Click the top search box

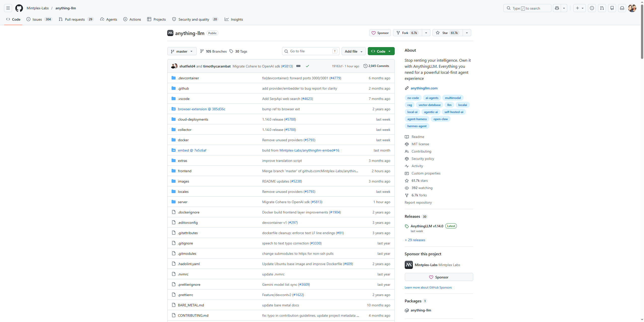pos(527,8)
